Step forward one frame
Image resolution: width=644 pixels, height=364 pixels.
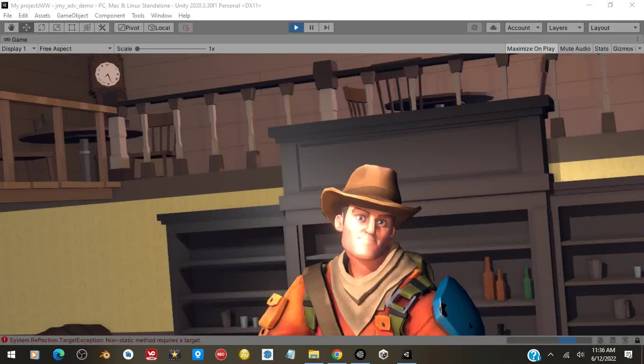point(326,27)
